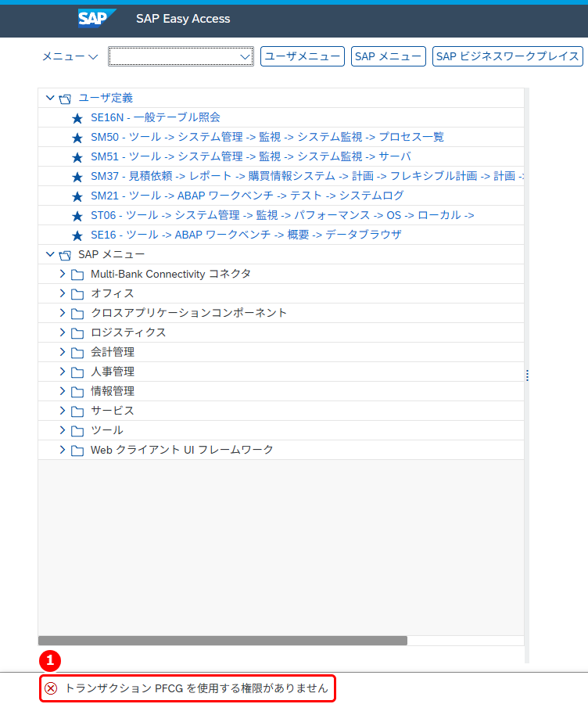Image resolution: width=588 pixels, height=704 pixels.
Task: Select the 情報管理 tree label
Action: pos(113,392)
